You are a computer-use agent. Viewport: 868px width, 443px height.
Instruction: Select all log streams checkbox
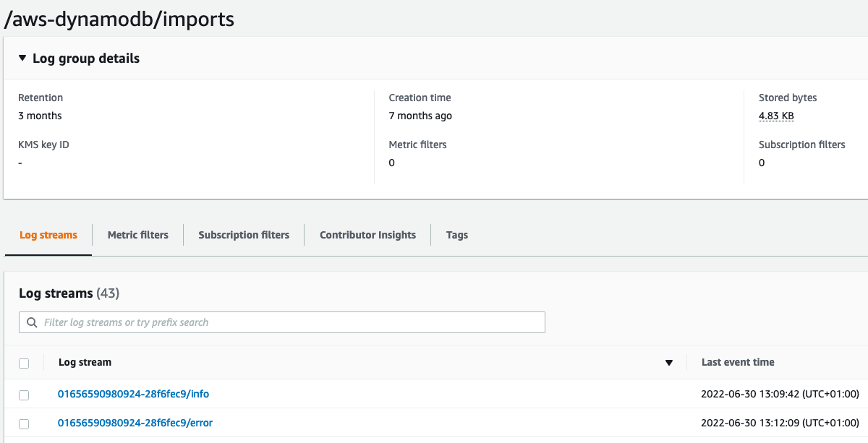[24, 364]
